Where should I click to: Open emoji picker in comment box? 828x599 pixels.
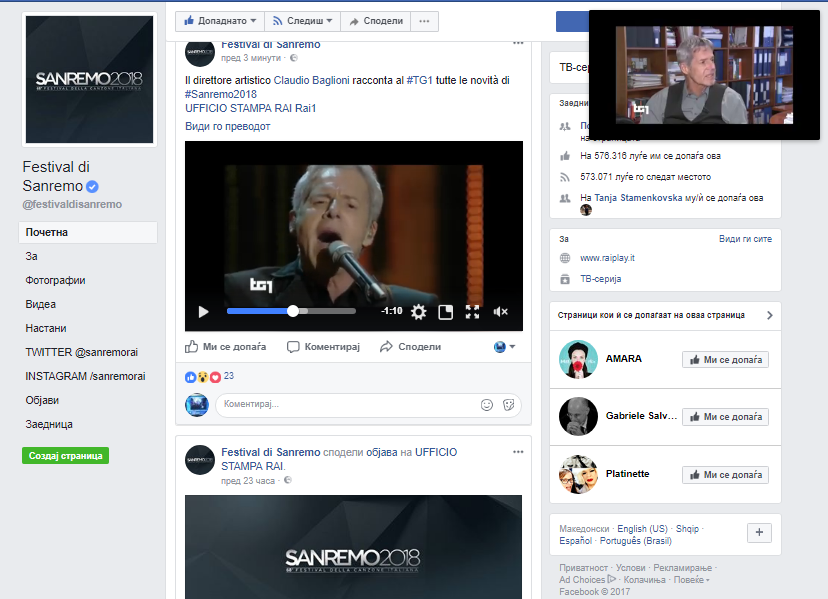[487, 405]
